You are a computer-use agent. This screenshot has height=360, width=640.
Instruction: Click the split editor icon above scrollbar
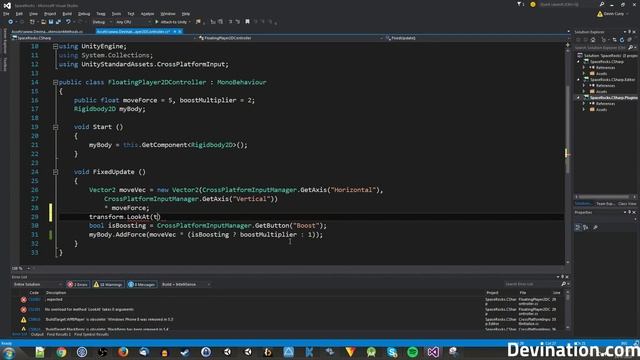[568, 45]
